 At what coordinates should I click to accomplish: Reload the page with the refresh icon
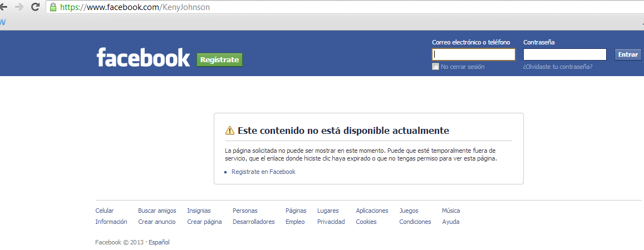[x=36, y=7]
